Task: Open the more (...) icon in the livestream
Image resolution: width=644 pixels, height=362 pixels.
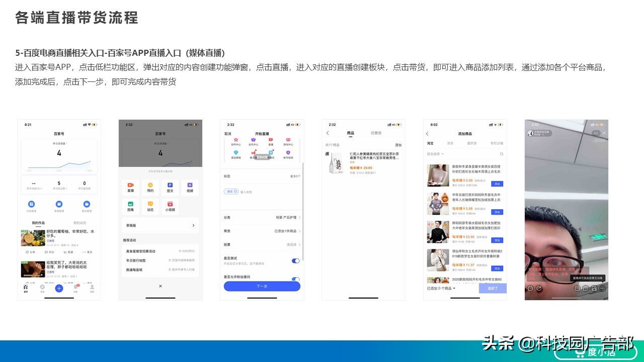Action: pos(602,288)
